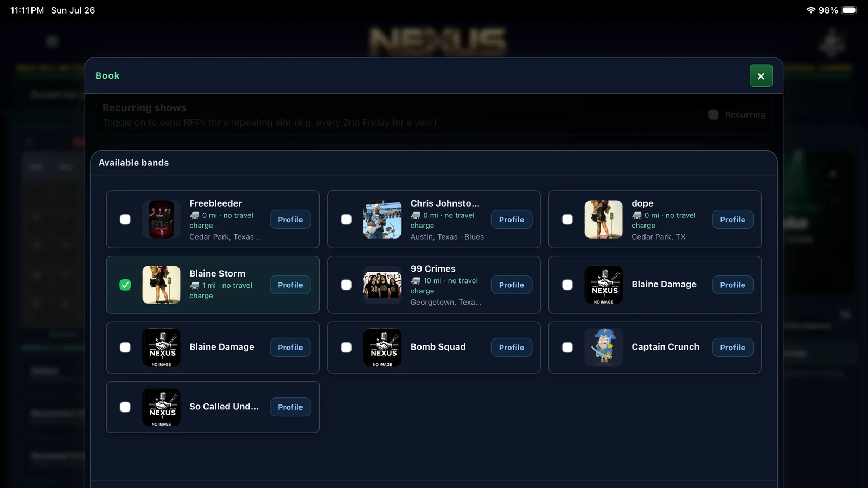This screenshot has height=488, width=868.
Task: Tap the 'Recurring shows' heading
Action: [x=144, y=108]
